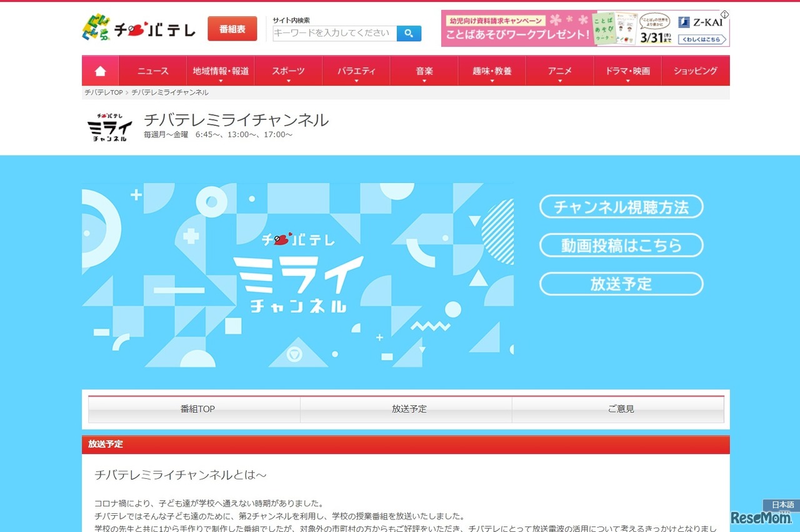Click the ミライチャンネル hero banner image
The image size is (800, 532).
click(x=297, y=275)
